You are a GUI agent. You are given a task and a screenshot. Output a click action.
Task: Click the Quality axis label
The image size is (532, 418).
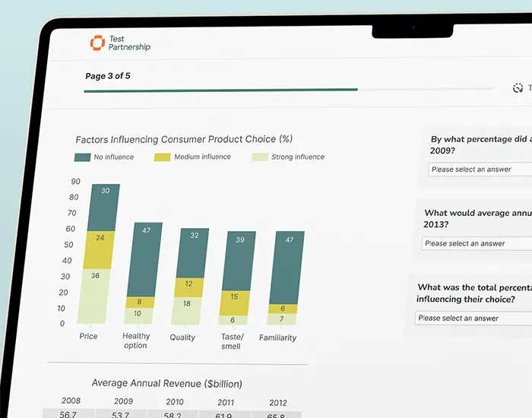coord(182,337)
